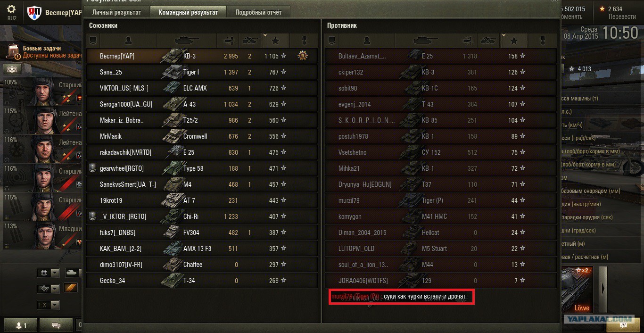Image resolution: width=644 pixels, height=333 pixels.
Task: Expand the vehicle type filter dropdown
Action: [x=49, y=288]
